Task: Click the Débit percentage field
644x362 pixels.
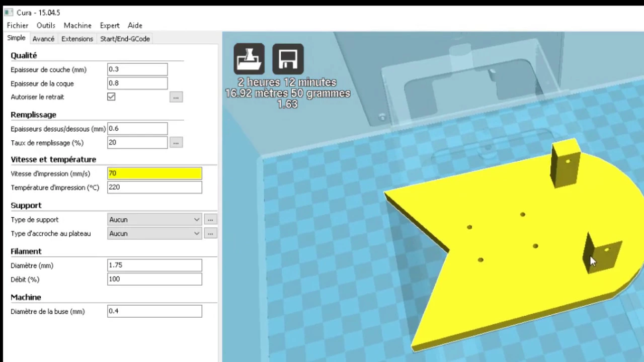Action: (154, 279)
